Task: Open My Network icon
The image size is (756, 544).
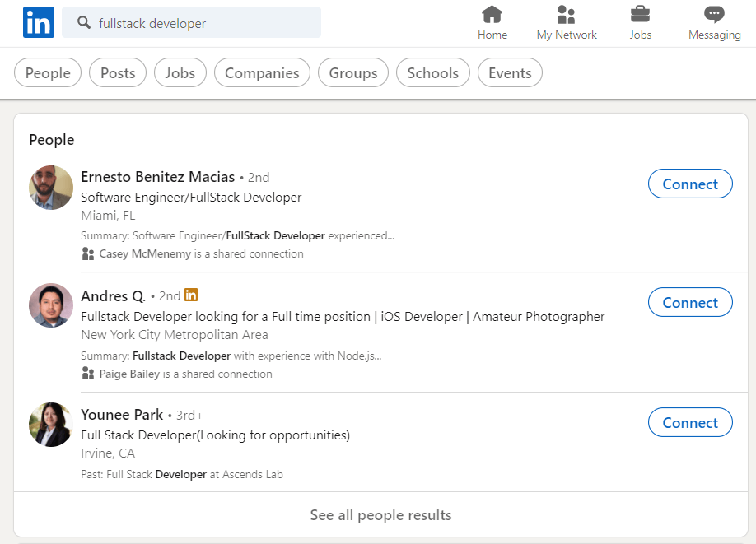Action: pos(566,15)
